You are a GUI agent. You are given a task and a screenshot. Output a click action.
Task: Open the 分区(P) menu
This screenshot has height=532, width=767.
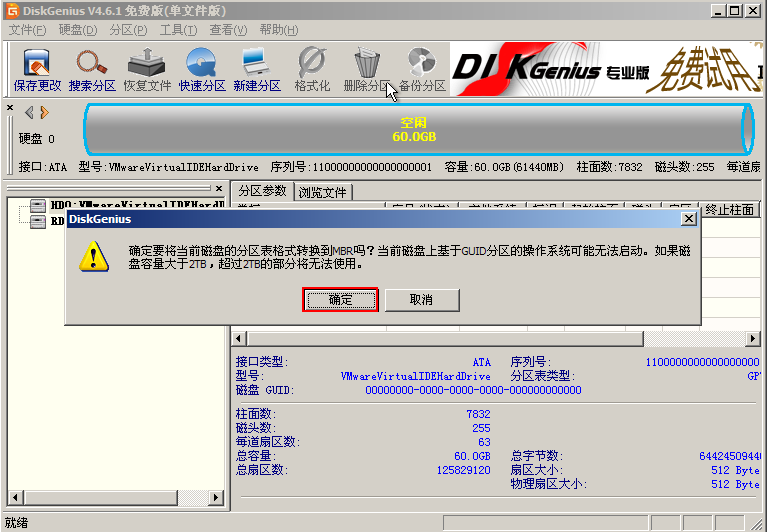click(128, 30)
